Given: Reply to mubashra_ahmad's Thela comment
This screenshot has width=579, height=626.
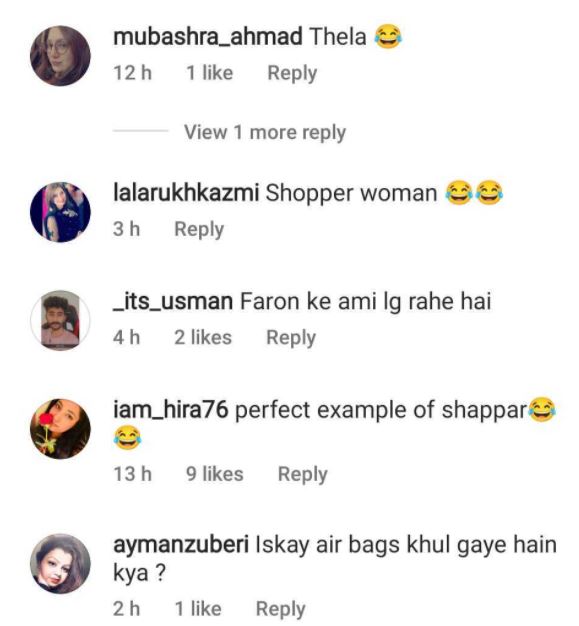Looking at the screenshot, I should [292, 73].
